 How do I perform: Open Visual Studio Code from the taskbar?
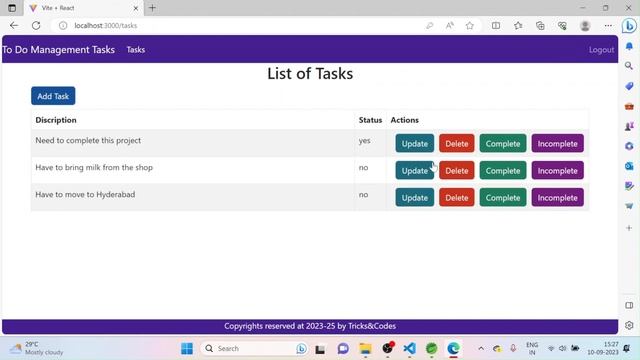click(x=409, y=349)
